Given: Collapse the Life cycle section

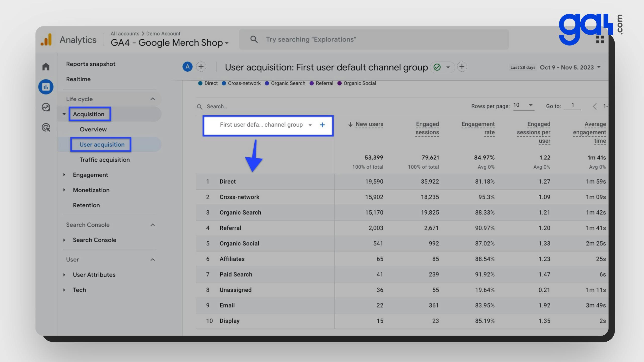Looking at the screenshot, I should click(152, 99).
